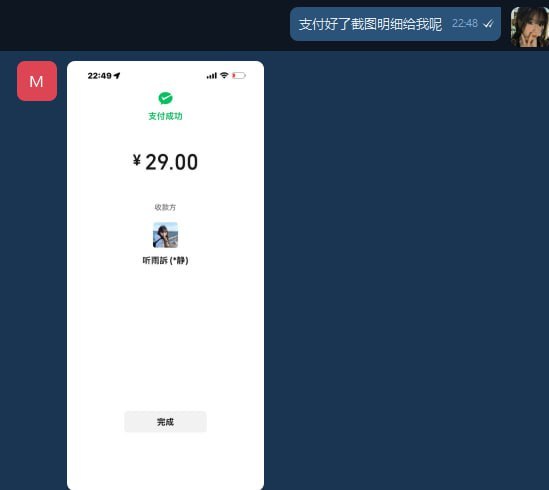Open the received payment screenshot image

click(x=165, y=275)
